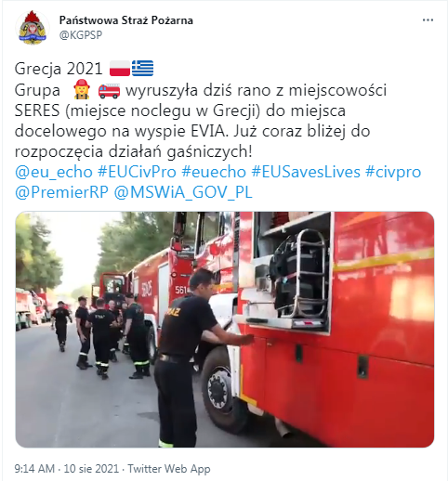Screen dimensions: 448x481
Task: Click the firefighter emoji
Action: [x=82, y=90]
